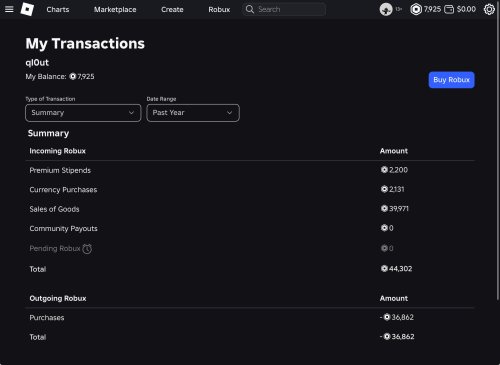This screenshot has width=500, height=365.
Task: Click the Sales of Goods row label
Action: (54, 209)
